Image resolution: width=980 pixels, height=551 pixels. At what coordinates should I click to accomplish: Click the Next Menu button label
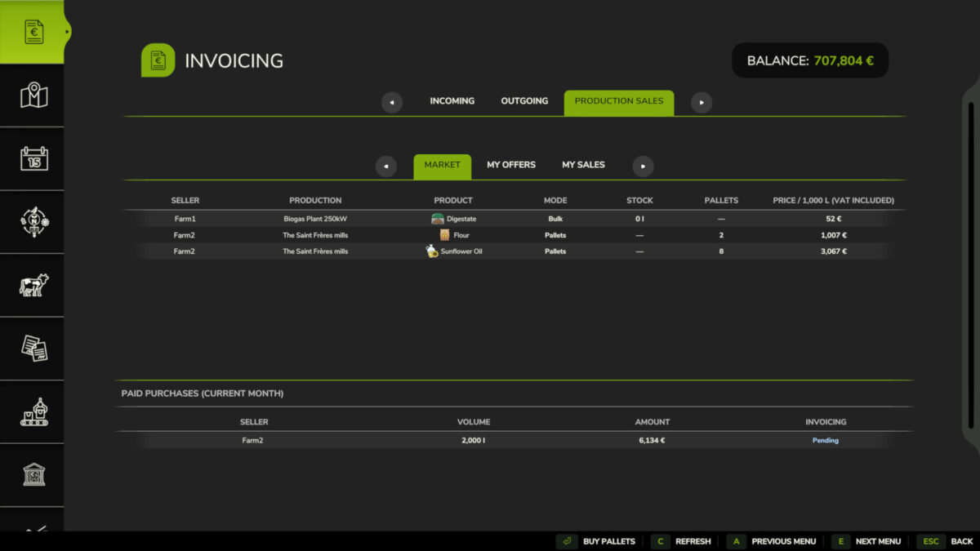point(878,541)
